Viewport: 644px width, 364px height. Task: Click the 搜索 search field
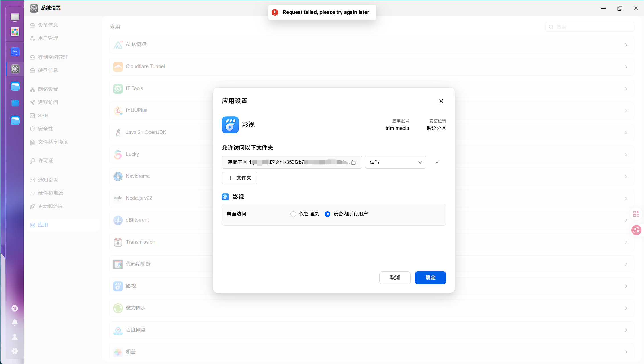(x=590, y=27)
